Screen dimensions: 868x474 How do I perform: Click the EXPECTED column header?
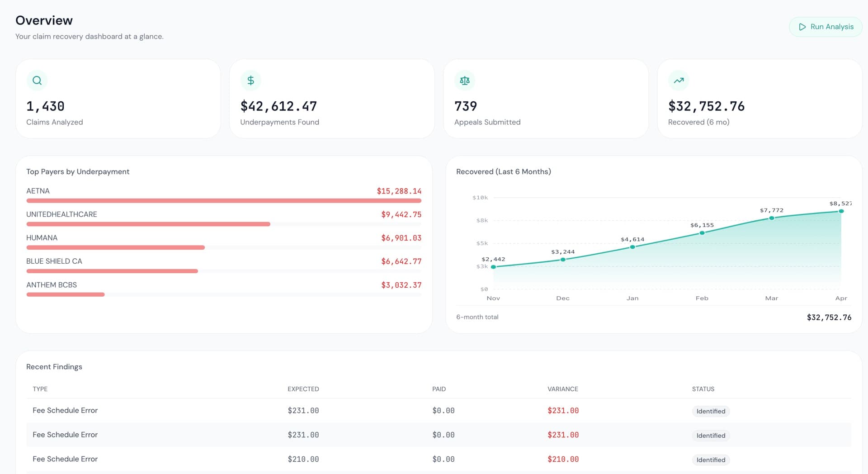[303, 389]
